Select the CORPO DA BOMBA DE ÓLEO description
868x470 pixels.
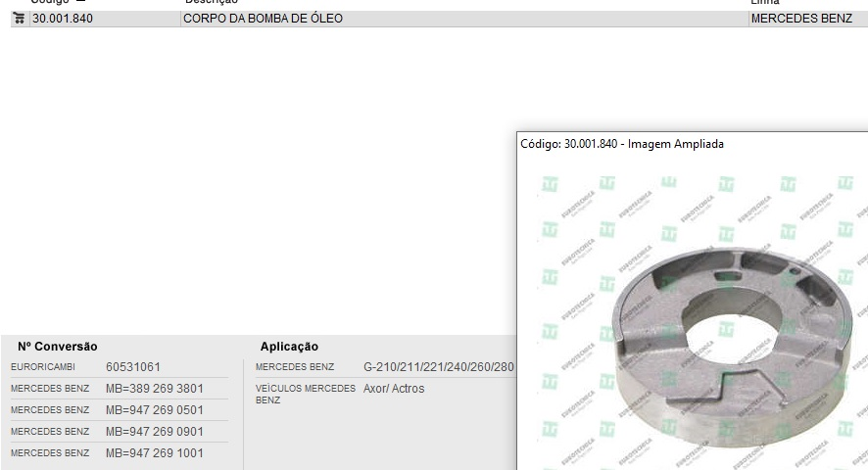coord(263,19)
